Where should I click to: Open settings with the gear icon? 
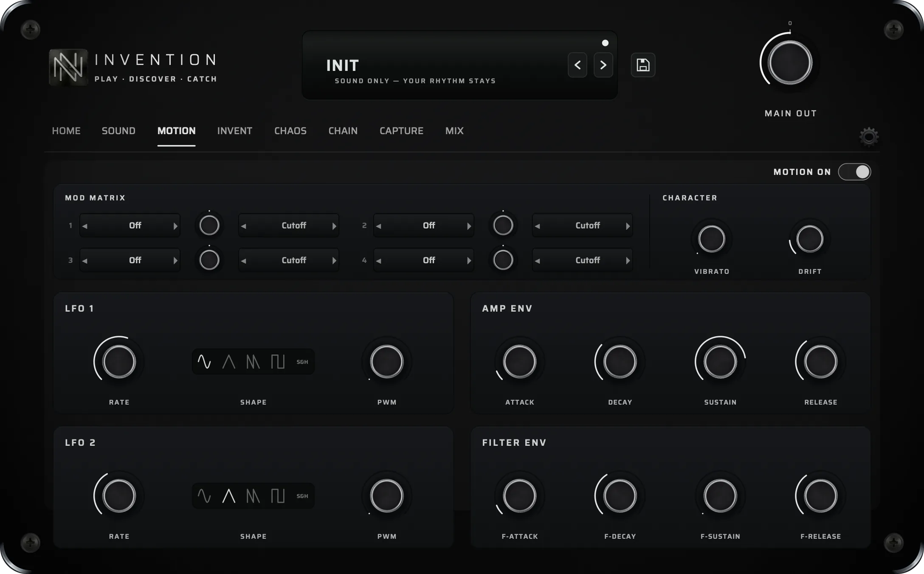click(869, 137)
